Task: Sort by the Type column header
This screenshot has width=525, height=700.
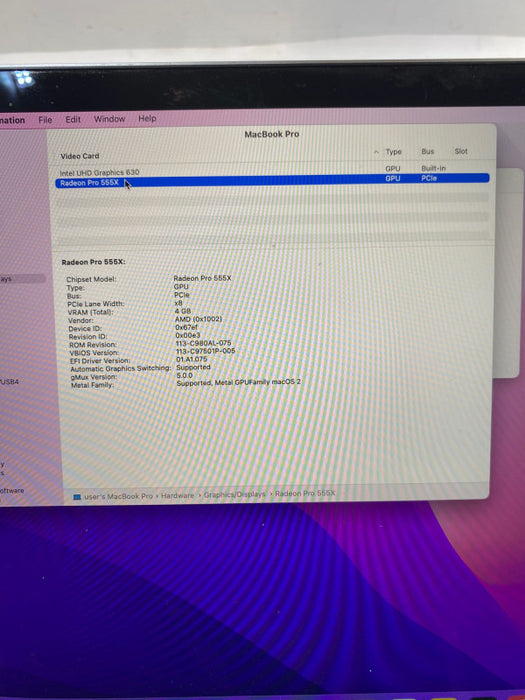Action: 393,152
